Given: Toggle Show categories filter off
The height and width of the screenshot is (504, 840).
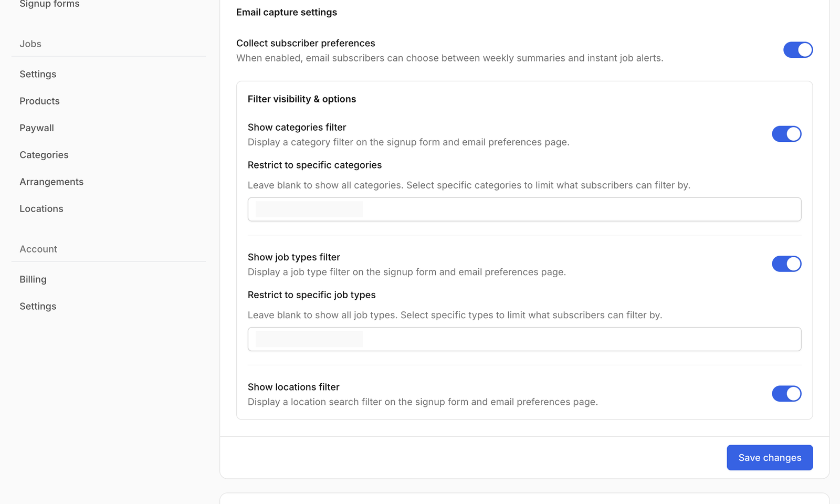Looking at the screenshot, I should coord(786,134).
